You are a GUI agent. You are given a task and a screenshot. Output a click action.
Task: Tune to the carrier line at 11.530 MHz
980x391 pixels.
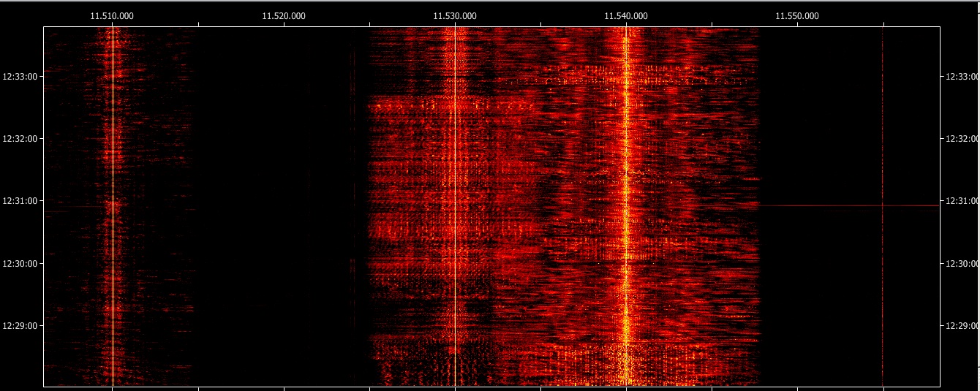tap(455, 207)
